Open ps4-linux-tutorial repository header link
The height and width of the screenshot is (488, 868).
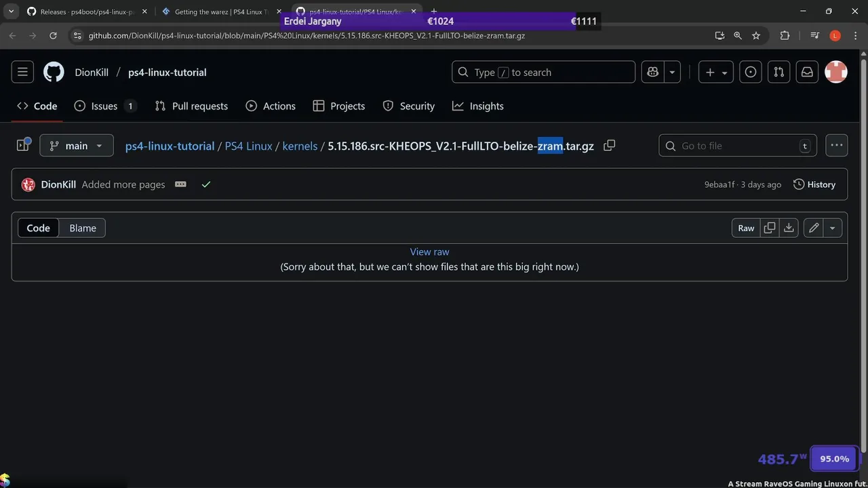click(x=167, y=72)
